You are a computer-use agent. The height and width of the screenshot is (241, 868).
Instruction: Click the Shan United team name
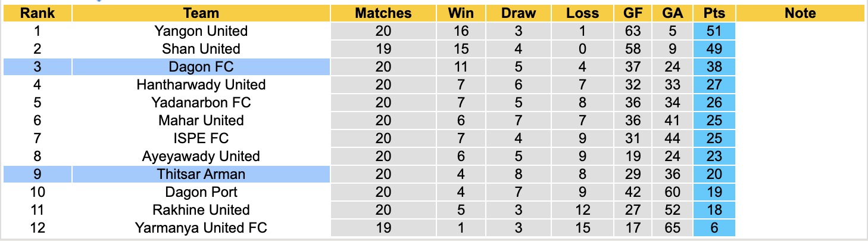coord(201,49)
